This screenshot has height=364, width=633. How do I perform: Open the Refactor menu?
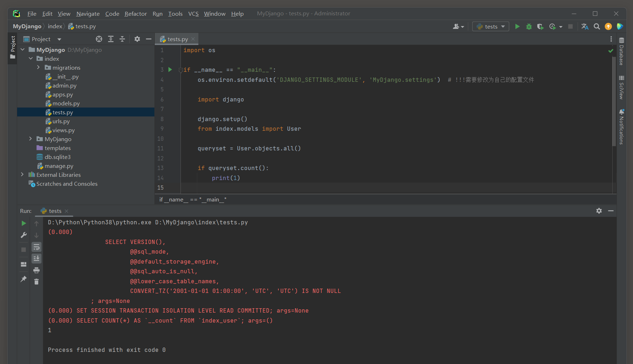[x=135, y=14]
